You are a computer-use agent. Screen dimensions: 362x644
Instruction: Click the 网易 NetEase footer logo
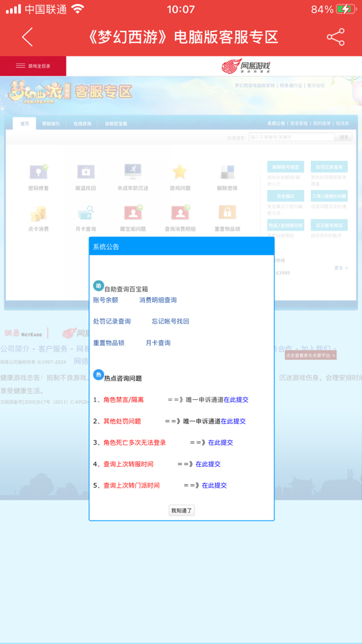[x=23, y=333]
